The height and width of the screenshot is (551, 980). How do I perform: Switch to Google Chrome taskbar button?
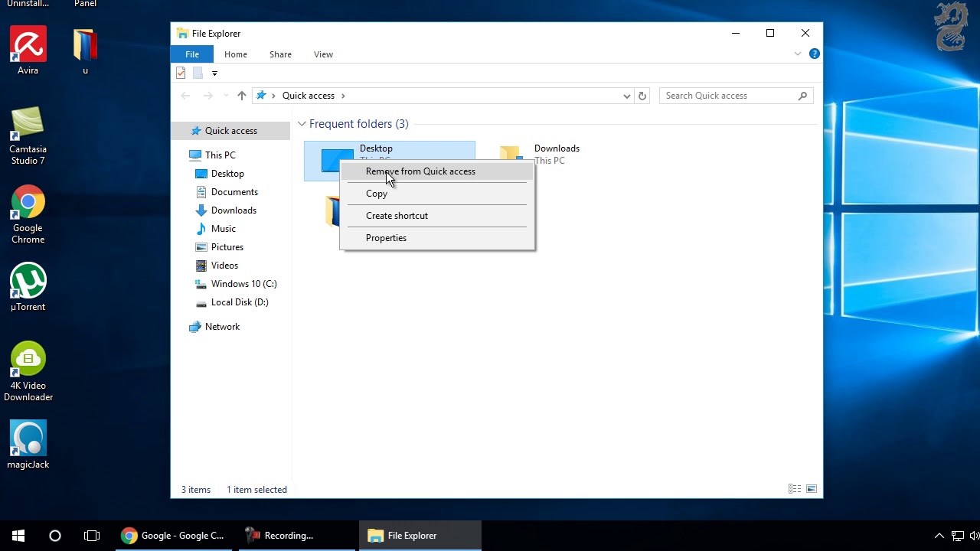(175, 536)
